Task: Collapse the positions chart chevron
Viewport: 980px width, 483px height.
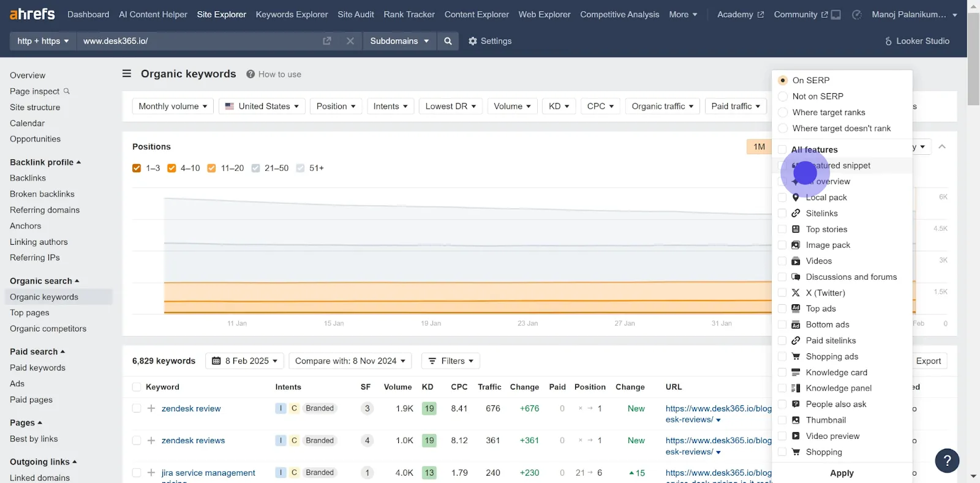Action: click(x=942, y=146)
